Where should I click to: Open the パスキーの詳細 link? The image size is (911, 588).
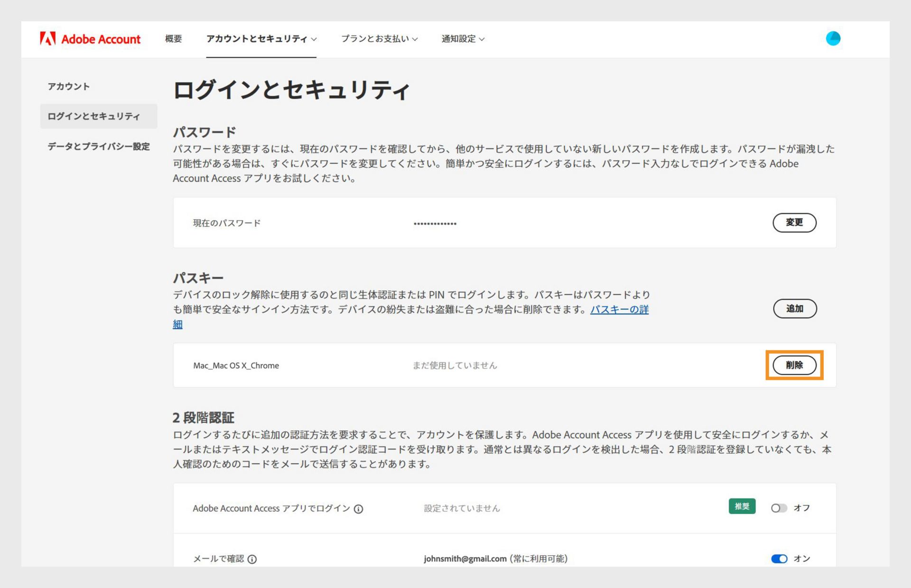coord(619,310)
